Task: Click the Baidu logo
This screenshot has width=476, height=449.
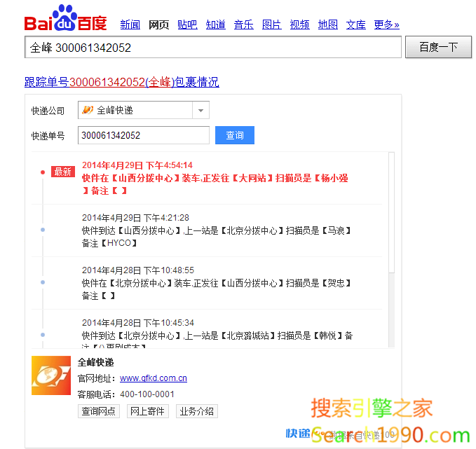Action: 66,18
